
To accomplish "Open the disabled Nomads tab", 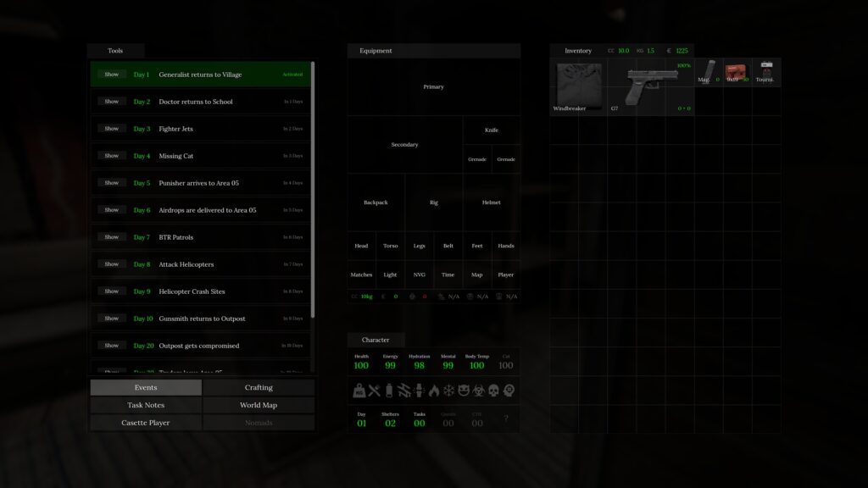I will [259, 423].
